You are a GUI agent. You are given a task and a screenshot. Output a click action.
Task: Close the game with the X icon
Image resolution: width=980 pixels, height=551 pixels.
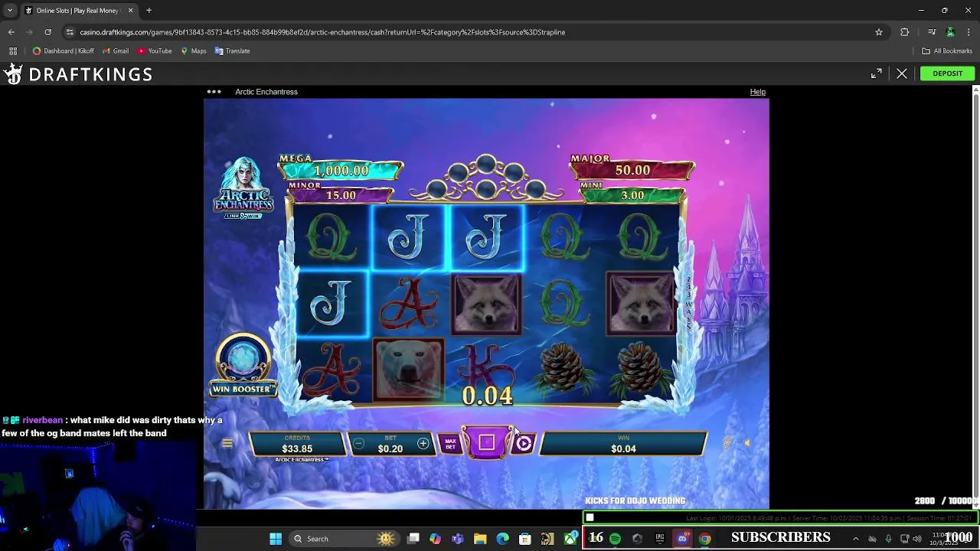pyautogui.click(x=902, y=73)
